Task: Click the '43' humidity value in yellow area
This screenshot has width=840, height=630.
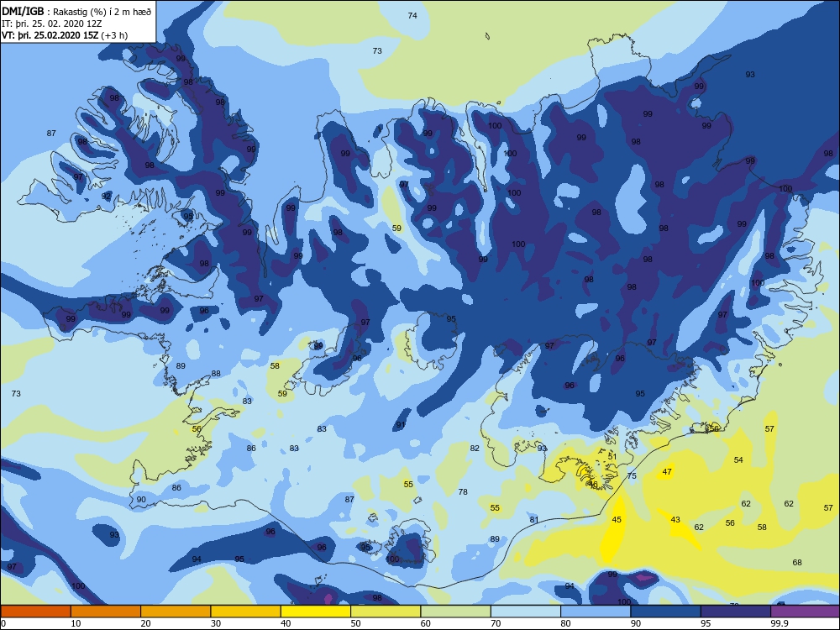Action: coord(675,520)
